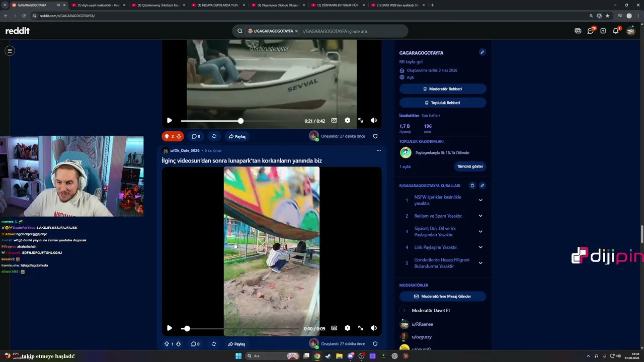The width and height of the screenshot is (644, 362).
Task: Reorder rules icon beside KURALLARI heading
Action: coord(472,186)
